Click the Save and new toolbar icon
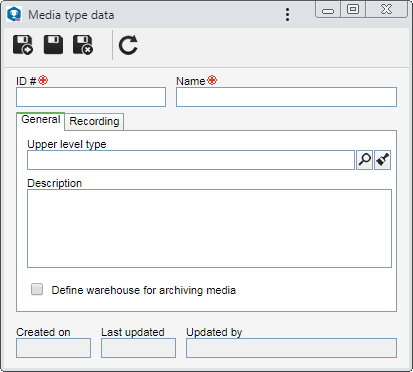Viewport: 413px width, 372px height. coord(23,45)
